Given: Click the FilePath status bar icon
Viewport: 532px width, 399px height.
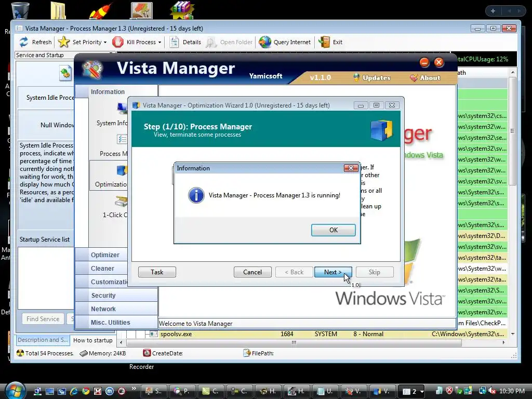Looking at the screenshot, I should [x=247, y=353].
